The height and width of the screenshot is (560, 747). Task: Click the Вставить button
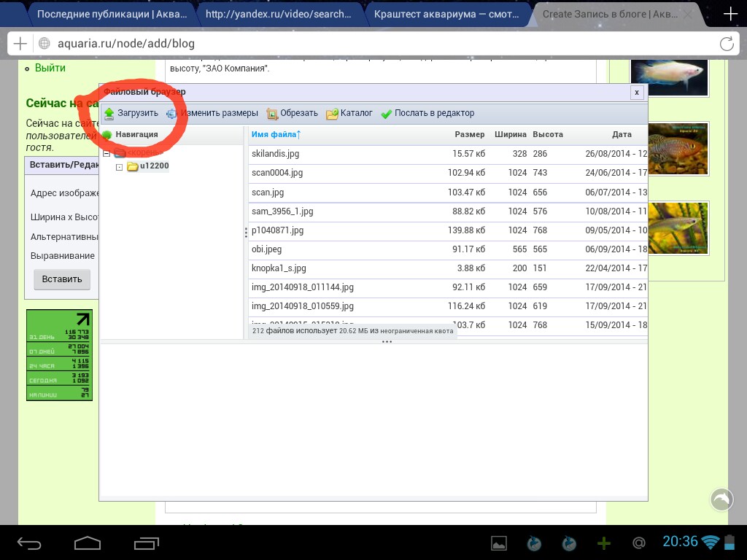point(62,279)
